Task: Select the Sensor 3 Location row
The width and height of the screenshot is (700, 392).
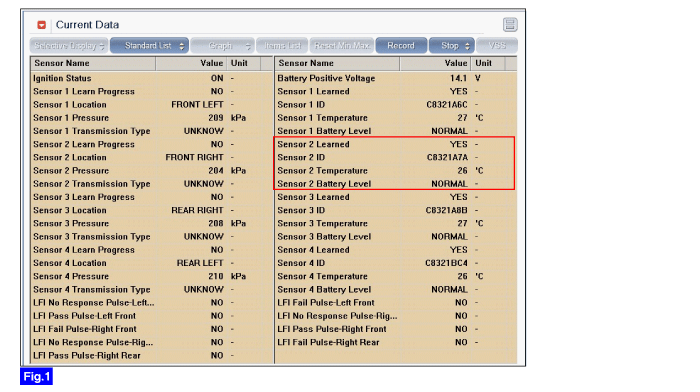Action: [152, 210]
